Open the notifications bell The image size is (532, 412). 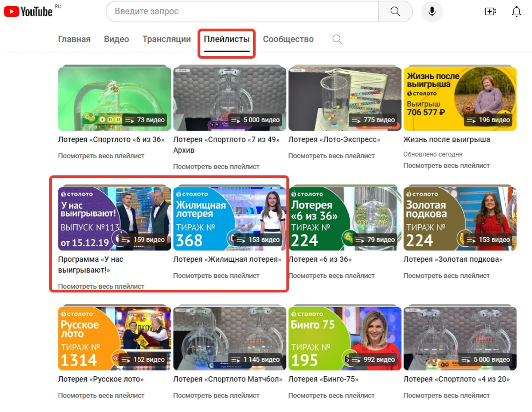(516, 12)
